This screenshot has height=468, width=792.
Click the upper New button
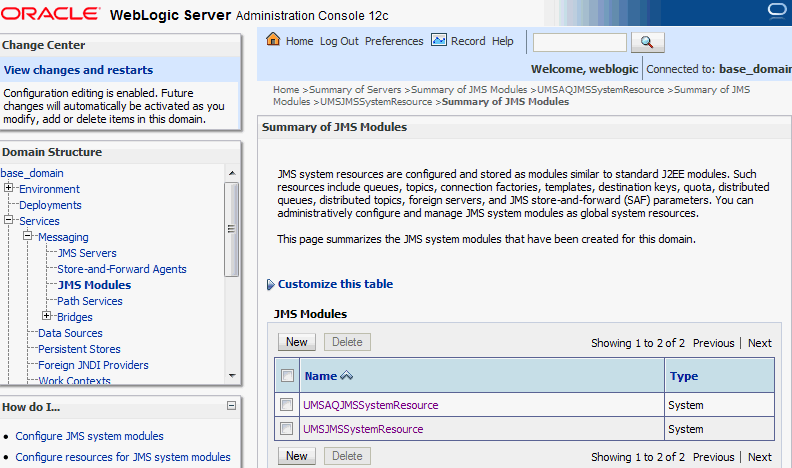[x=296, y=342]
